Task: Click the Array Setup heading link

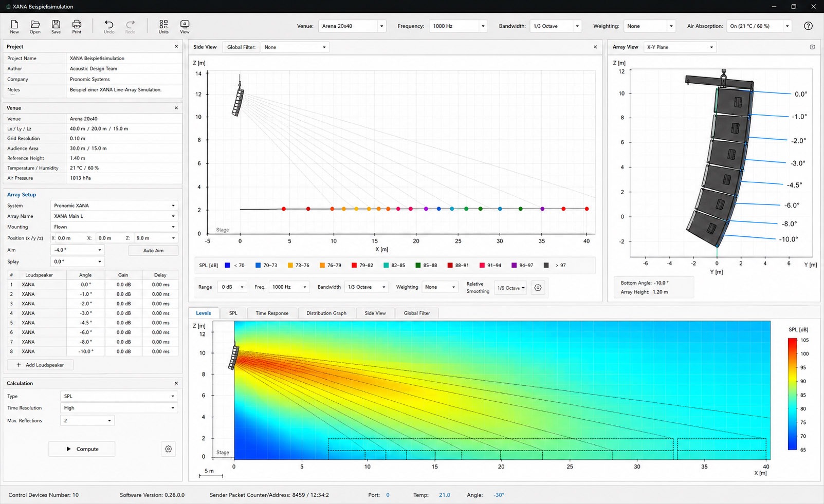Action: 22,195
